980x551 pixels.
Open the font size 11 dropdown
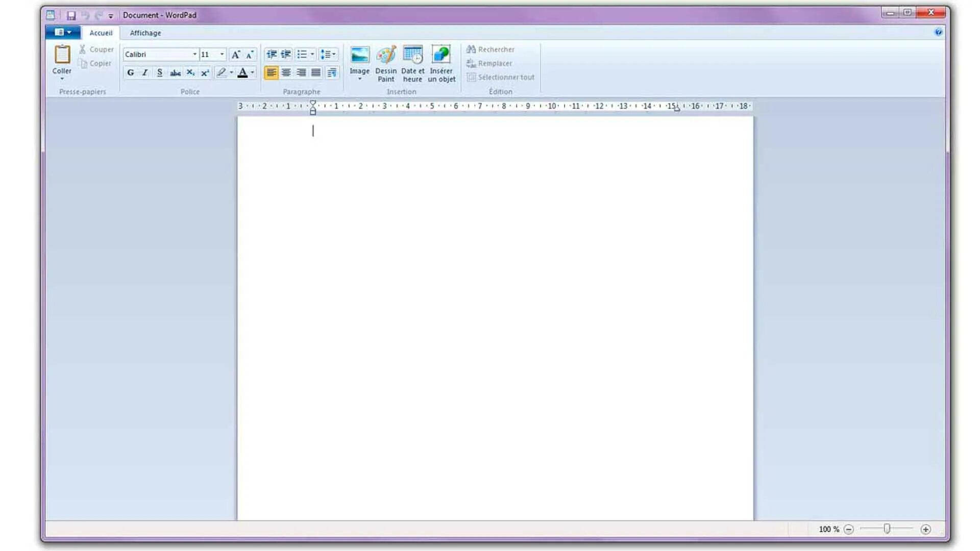[x=222, y=55]
